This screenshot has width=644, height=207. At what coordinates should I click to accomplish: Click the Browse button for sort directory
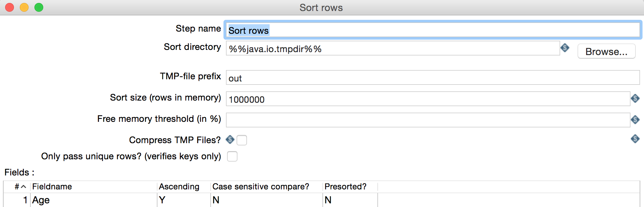(606, 51)
